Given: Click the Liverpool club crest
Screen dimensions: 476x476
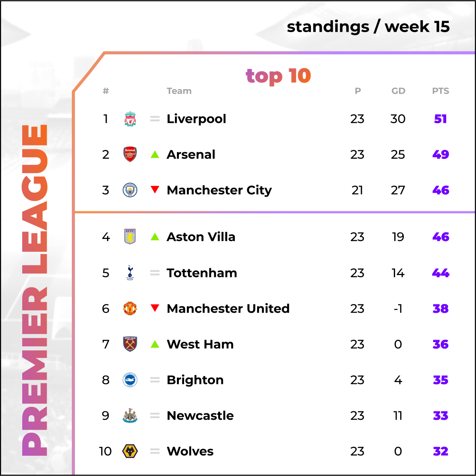Looking at the screenshot, I should pyautogui.click(x=130, y=119).
